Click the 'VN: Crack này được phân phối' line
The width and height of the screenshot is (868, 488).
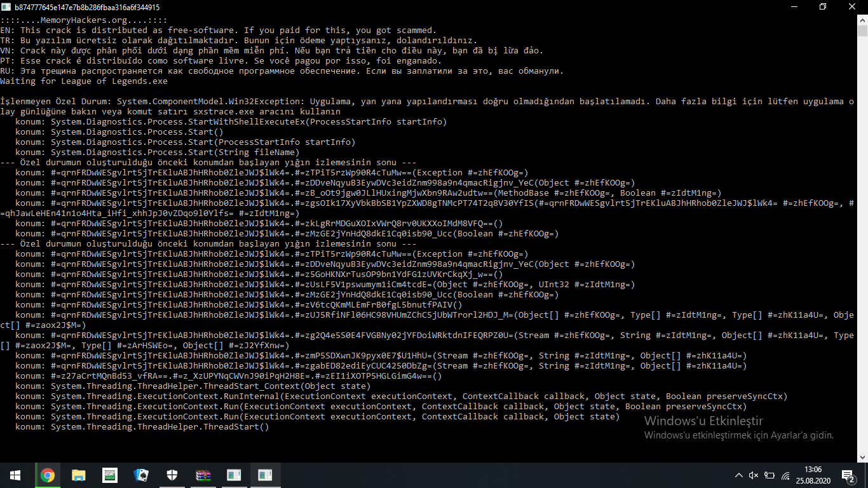click(x=272, y=51)
